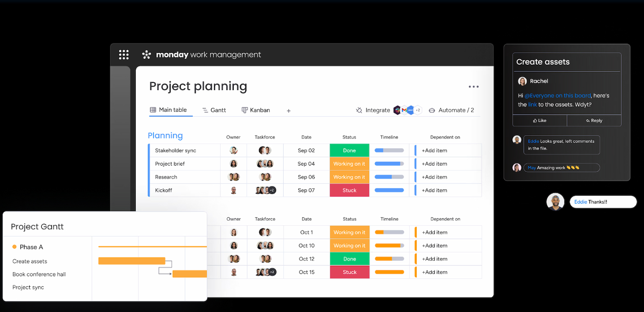The image size is (644, 312).
Task: Click the Planning group title
Action: (165, 136)
